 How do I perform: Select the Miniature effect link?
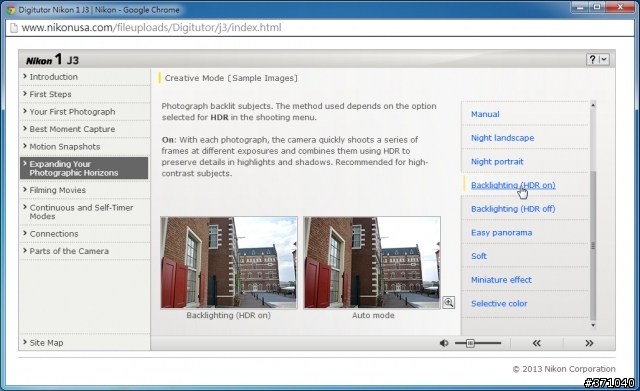501,280
